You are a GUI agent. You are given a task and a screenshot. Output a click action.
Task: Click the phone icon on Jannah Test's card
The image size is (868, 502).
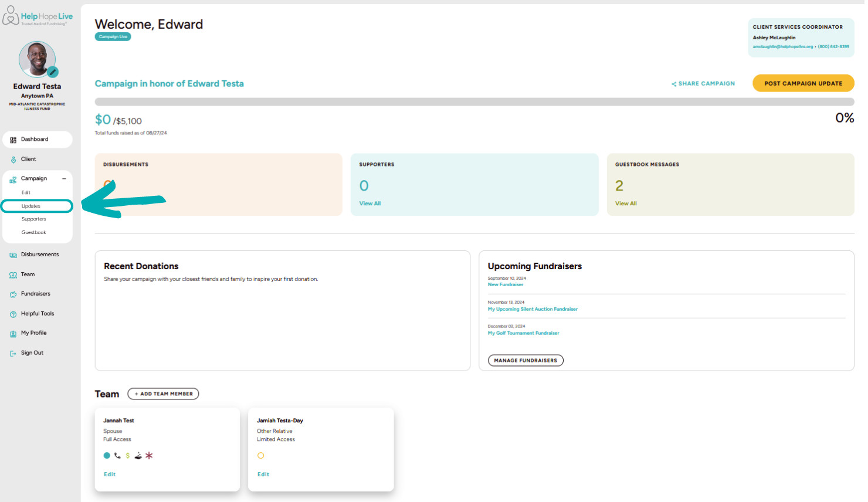point(117,455)
